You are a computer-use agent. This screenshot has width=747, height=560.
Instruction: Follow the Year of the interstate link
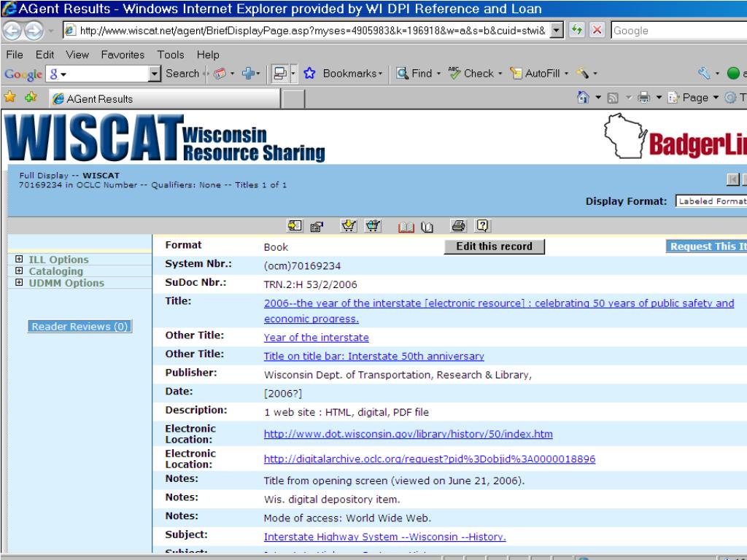pos(317,338)
